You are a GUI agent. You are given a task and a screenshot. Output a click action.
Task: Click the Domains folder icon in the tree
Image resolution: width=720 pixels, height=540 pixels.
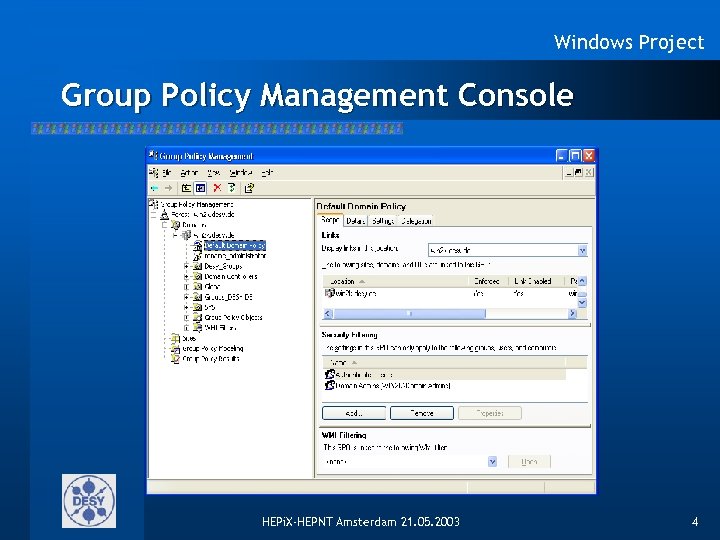tap(175, 225)
